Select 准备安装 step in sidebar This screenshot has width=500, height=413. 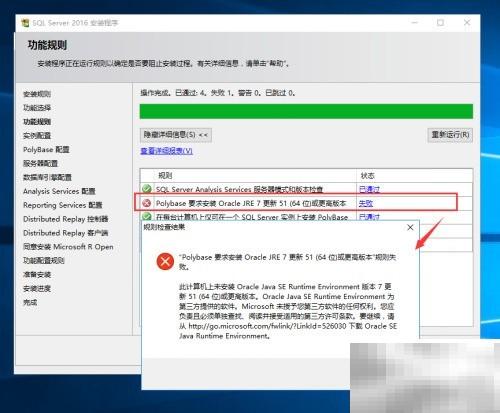click(x=37, y=275)
